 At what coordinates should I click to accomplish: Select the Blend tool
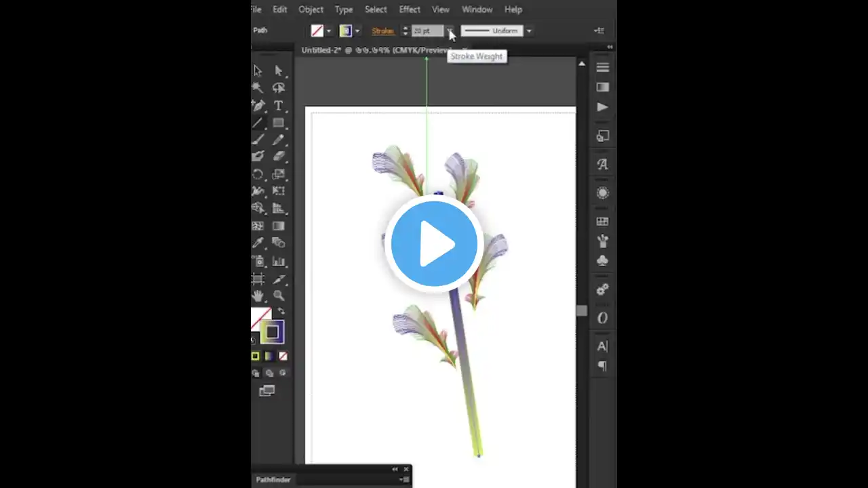pos(278,243)
